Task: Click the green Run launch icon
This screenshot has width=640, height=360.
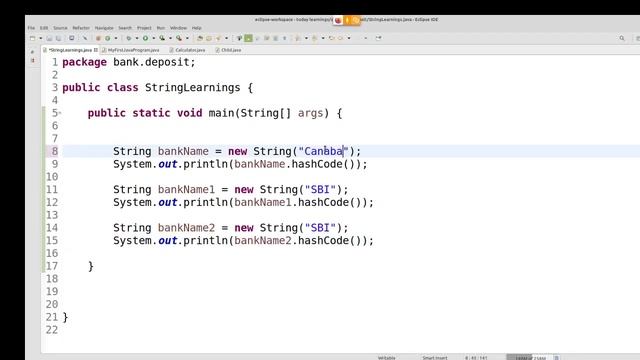Action: pos(145,38)
